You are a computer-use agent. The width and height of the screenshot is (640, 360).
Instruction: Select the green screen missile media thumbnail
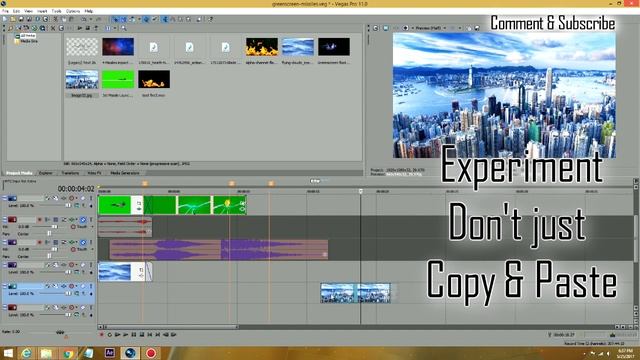pos(118,79)
